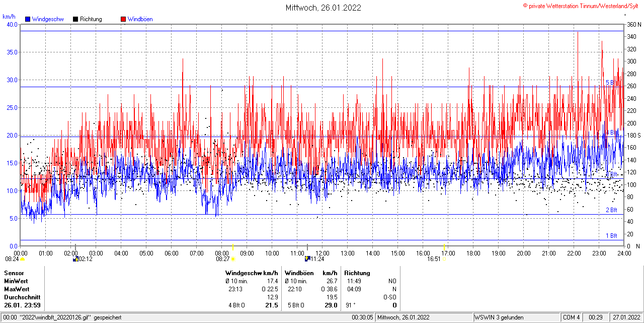Click the km/h axis unit label

[x=9, y=16]
